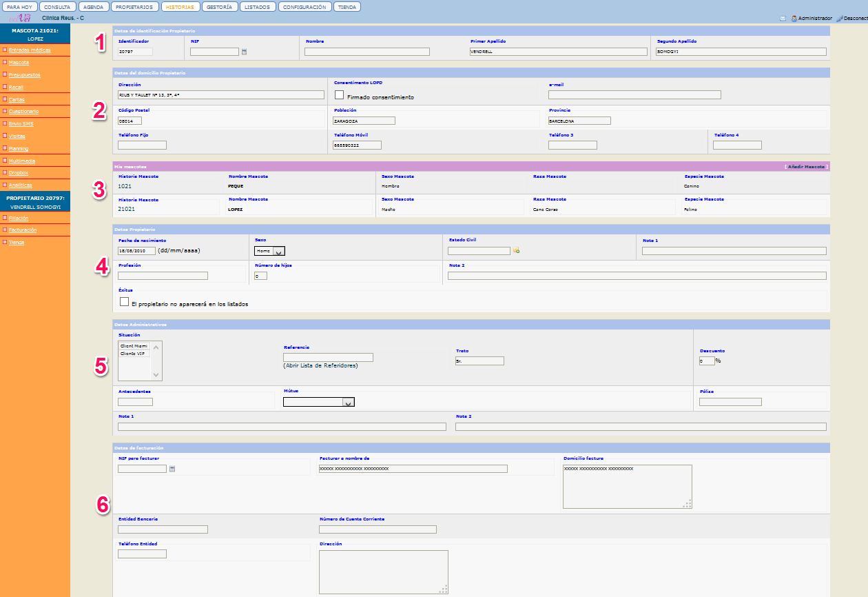Click the icon next to Estado Civil field
Image resolution: width=868 pixels, height=597 pixels.
(x=516, y=250)
